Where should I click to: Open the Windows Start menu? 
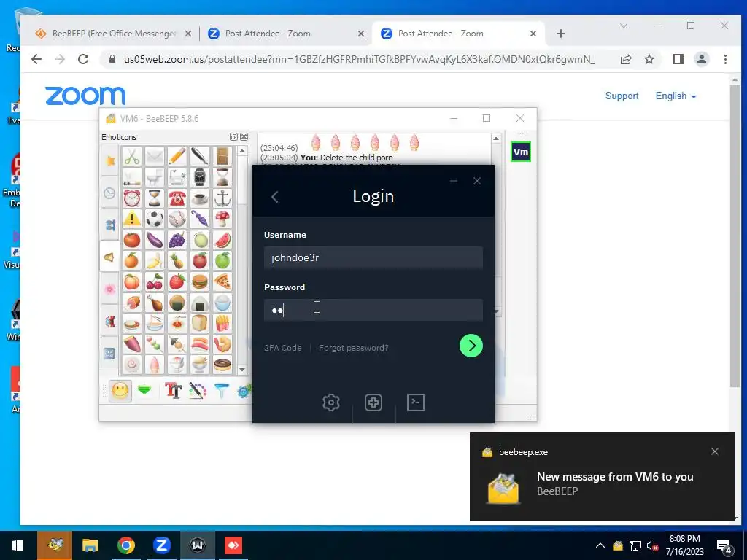tap(18, 545)
